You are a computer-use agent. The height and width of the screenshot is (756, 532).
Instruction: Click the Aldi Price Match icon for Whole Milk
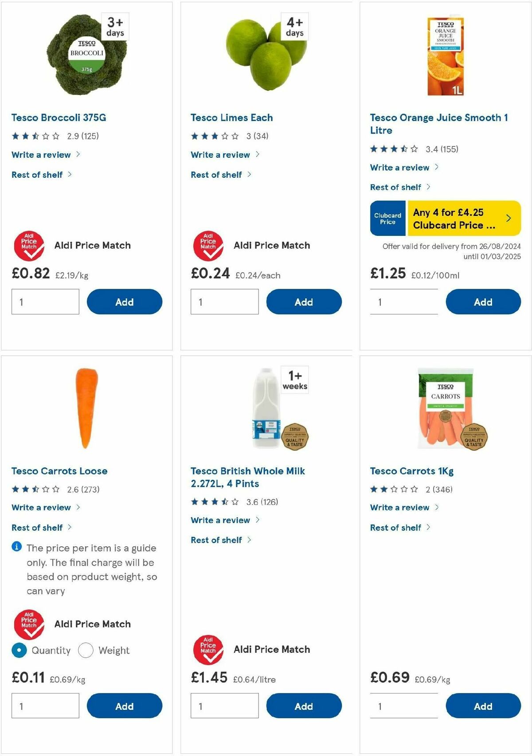click(208, 650)
